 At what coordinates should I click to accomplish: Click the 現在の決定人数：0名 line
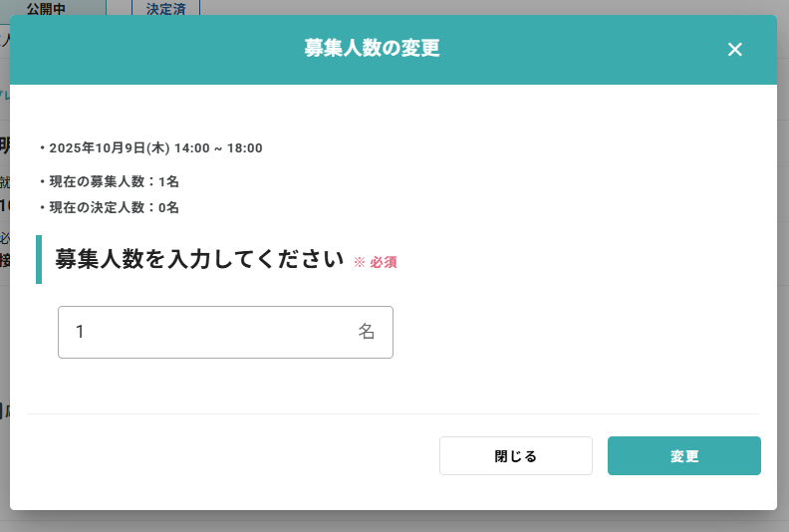pos(114,208)
